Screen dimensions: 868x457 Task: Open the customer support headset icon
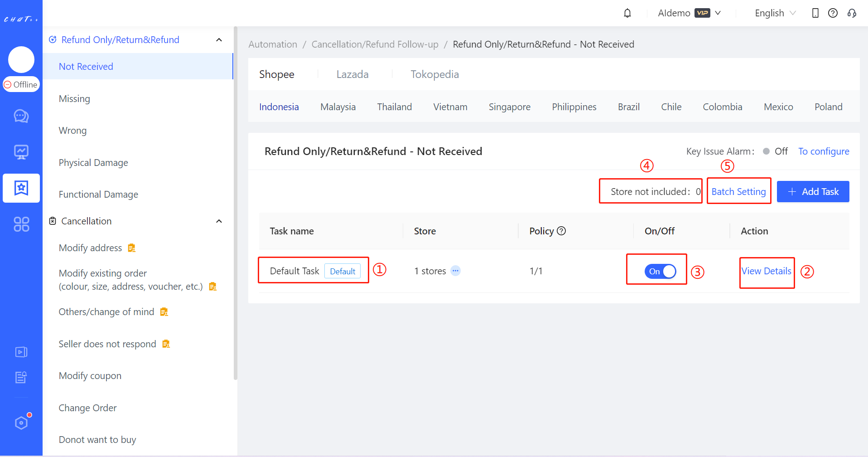852,13
